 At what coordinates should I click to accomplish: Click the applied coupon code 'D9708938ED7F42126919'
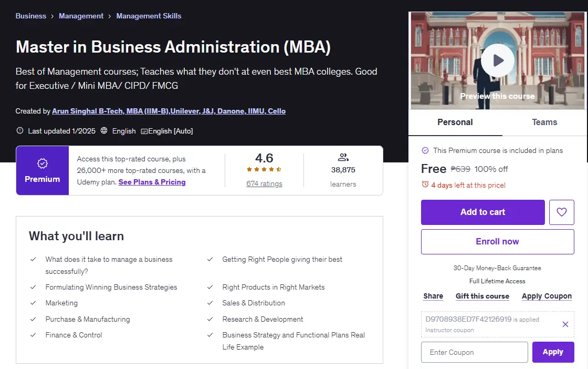coord(468,319)
